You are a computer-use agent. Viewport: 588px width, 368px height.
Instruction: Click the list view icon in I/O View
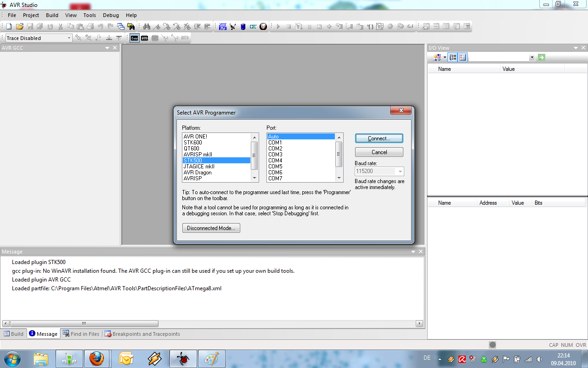point(463,57)
